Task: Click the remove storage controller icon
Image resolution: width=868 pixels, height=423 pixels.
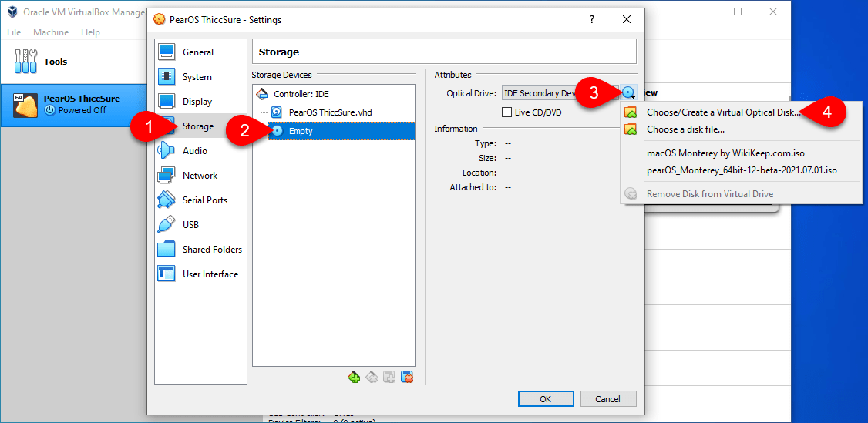Action: point(372,377)
